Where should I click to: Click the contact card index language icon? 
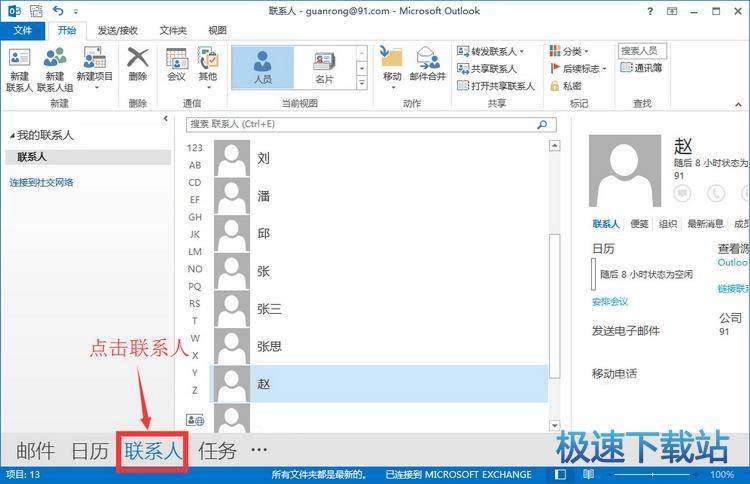195,420
